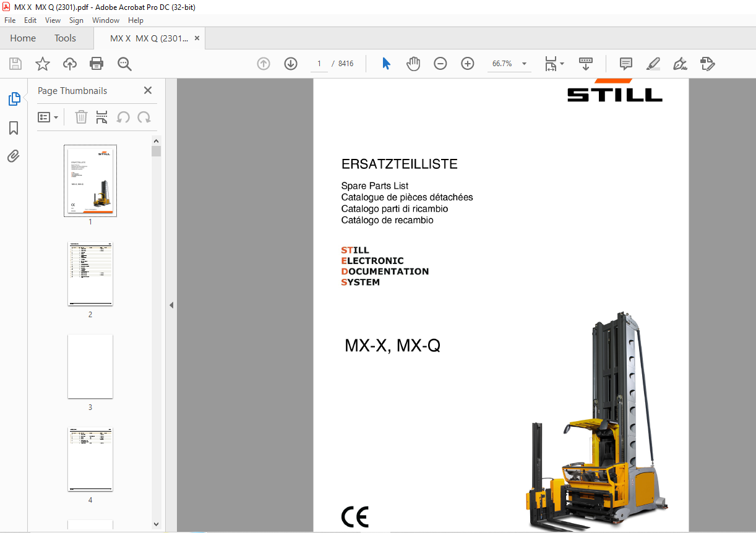The image size is (756, 533).
Task: Select the MX X MX Q (2301) document tab
Action: pyautogui.click(x=149, y=38)
